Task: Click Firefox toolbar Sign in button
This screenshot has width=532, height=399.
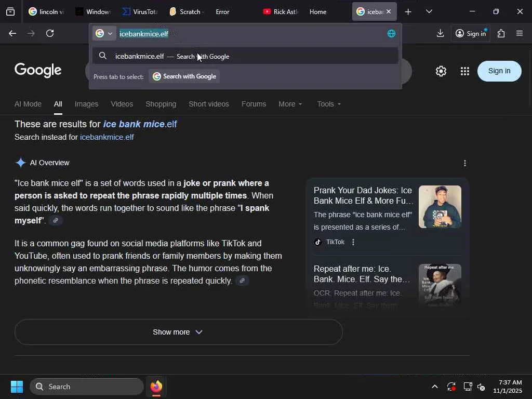Action: [x=471, y=33]
